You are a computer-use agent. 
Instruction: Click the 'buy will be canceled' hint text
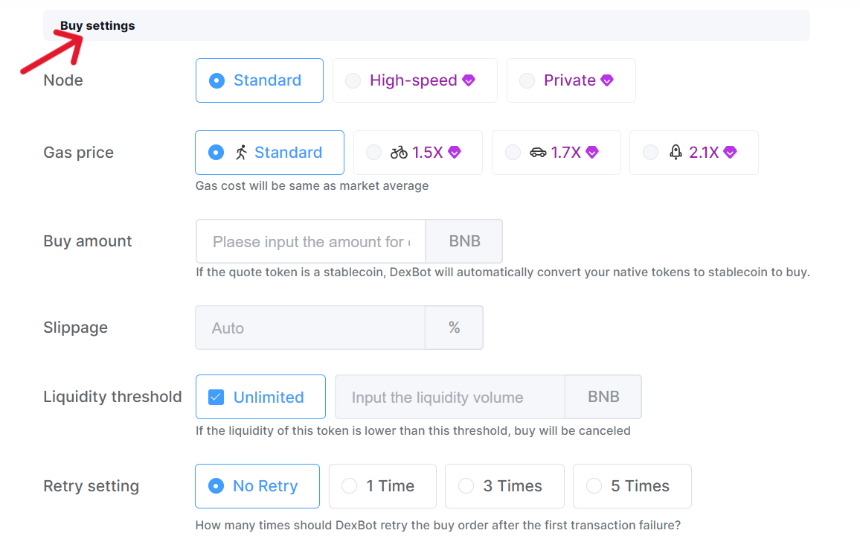pyautogui.click(x=413, y=431)
